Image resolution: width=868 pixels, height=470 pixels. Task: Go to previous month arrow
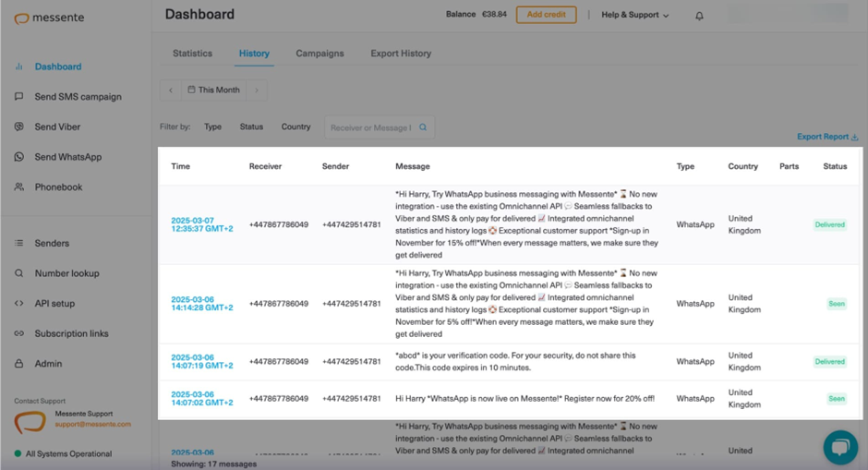pos(171,90)
